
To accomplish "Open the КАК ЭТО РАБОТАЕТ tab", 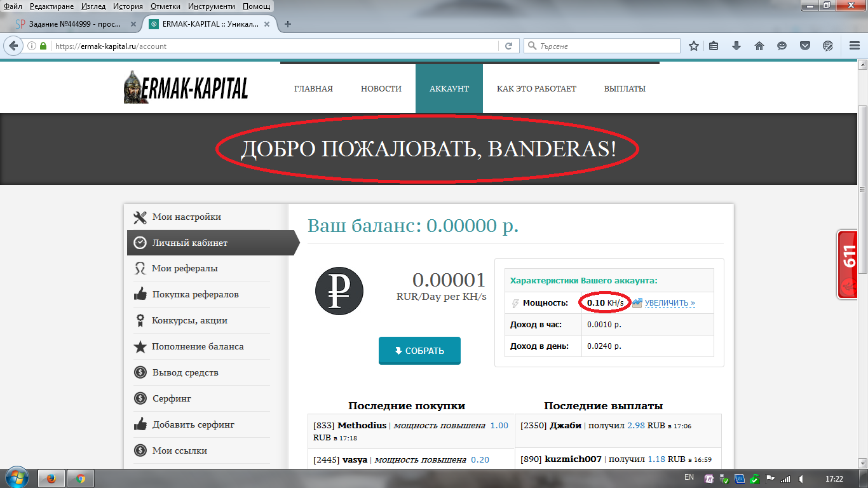I will 536,88.
